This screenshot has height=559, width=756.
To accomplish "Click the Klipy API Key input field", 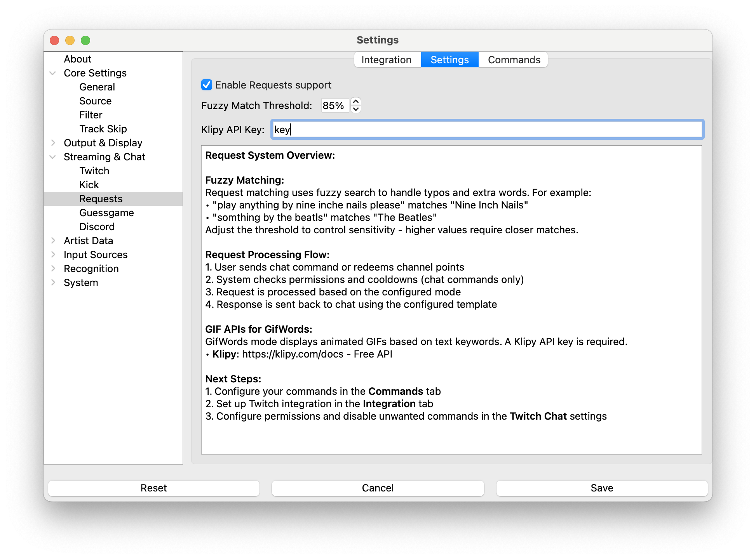I will point(487,129).
